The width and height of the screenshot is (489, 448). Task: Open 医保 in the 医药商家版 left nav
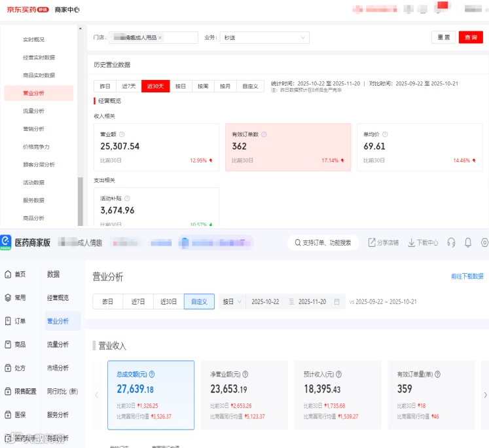[16, 415]
